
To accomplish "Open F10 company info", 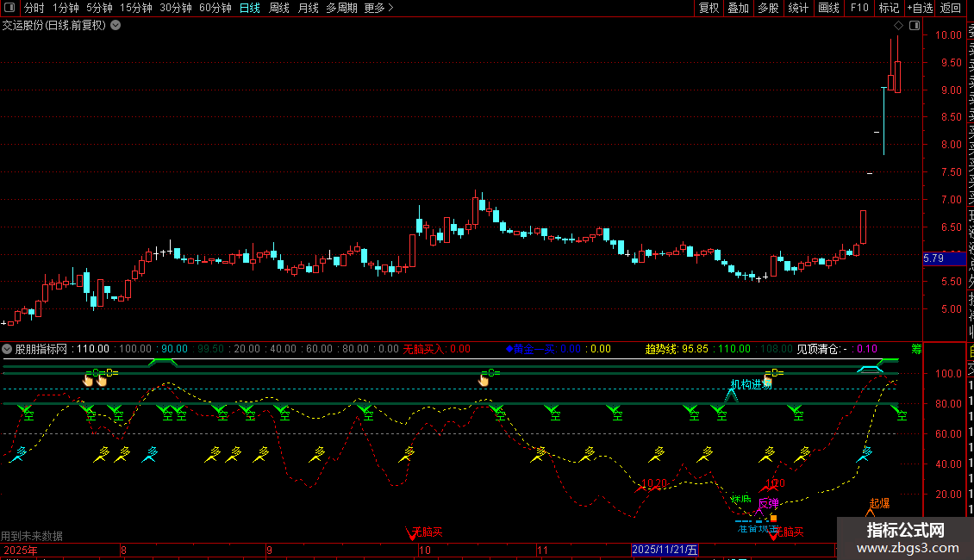I will click(x=859, y=8).
